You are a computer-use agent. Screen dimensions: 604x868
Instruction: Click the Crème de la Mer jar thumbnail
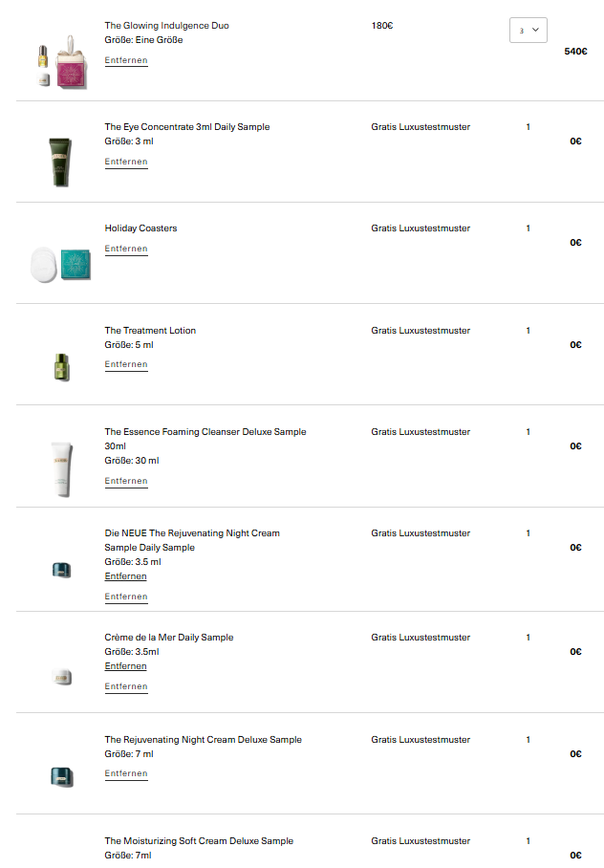tap(61, 676)
